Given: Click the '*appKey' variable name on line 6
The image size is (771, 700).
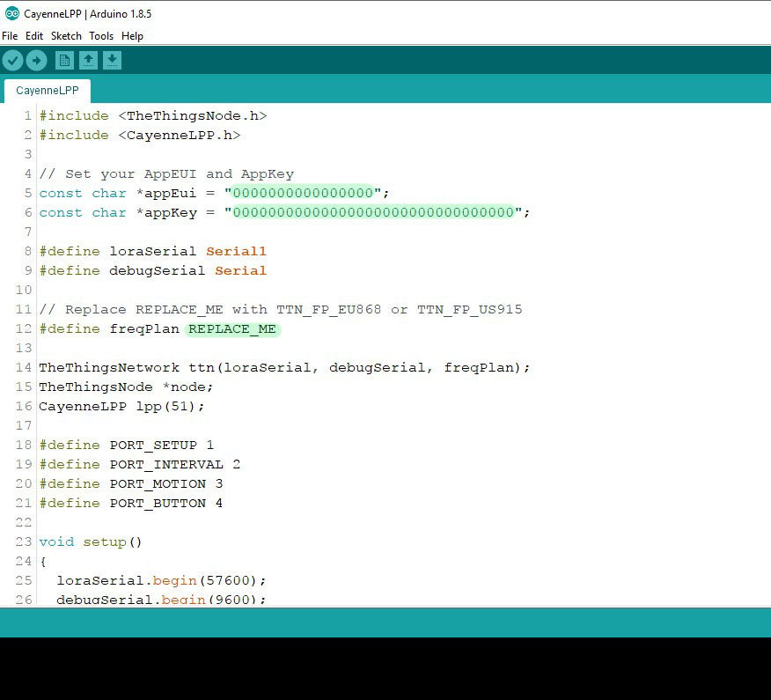Looking at the screenshot, I should coord(166,212).
